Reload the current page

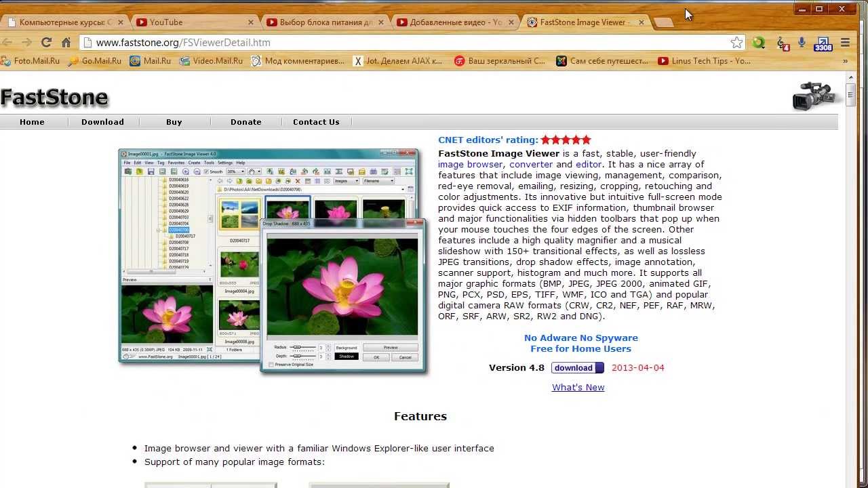(46, 42)
